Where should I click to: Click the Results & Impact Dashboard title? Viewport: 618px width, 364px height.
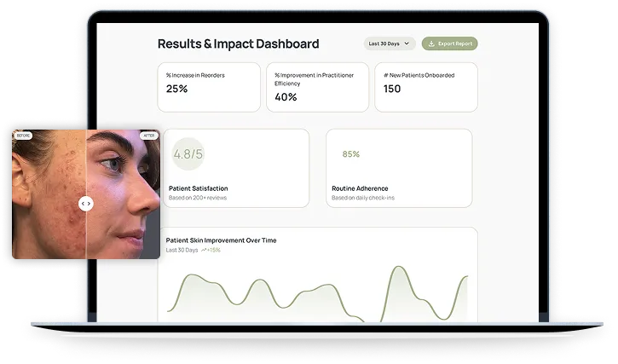click(238, 43)
